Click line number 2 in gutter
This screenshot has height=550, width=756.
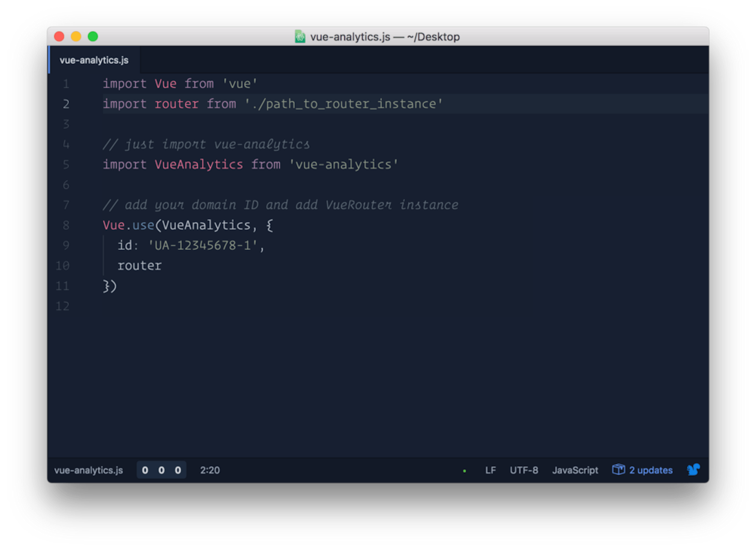click(66, 104)
